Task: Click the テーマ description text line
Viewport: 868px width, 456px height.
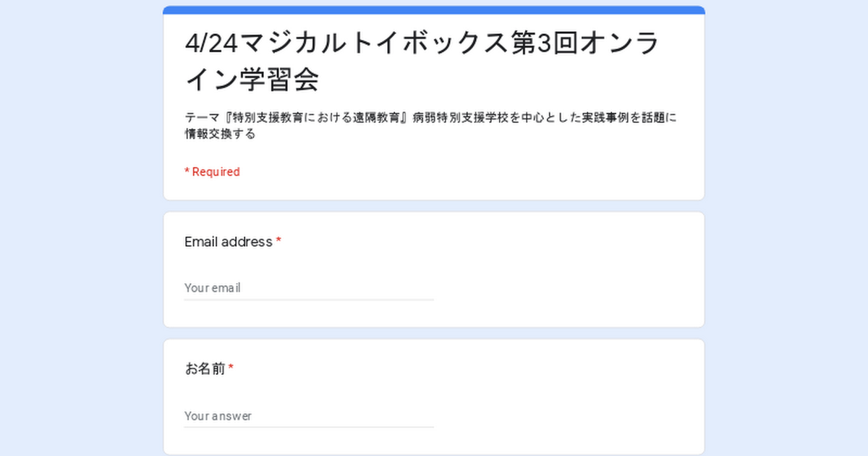Action: pyautogui.click(x=430, y=118)
